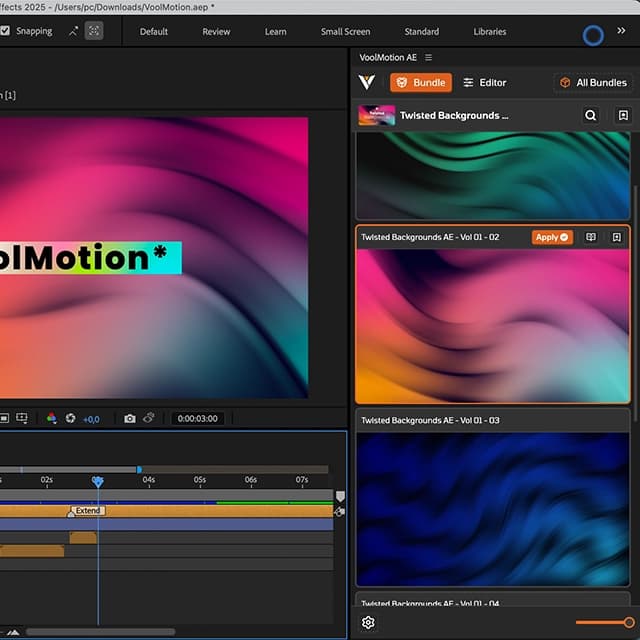This screenshot has height=640, width=640.
Task: Click the 02s mark on time ruler
Action: click(47, 480)
